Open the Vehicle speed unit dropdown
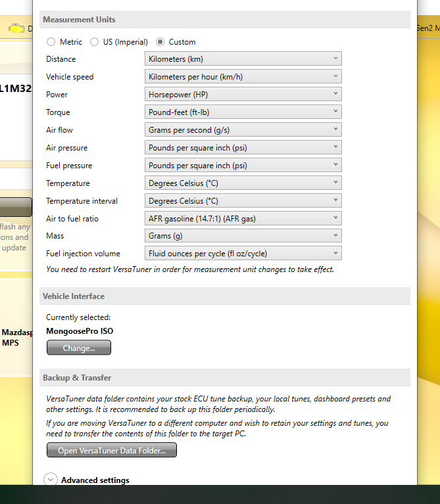Viewport: 440px width, 504px height. 243,76
